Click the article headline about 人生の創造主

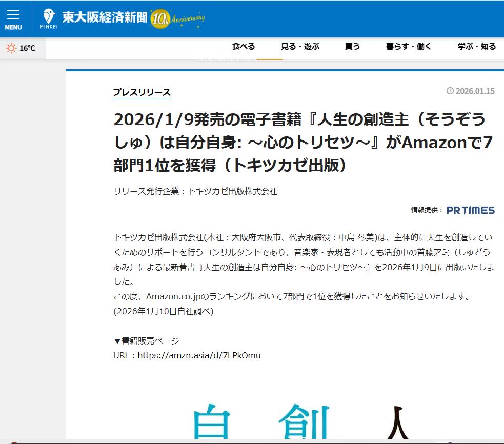(303, 142)
